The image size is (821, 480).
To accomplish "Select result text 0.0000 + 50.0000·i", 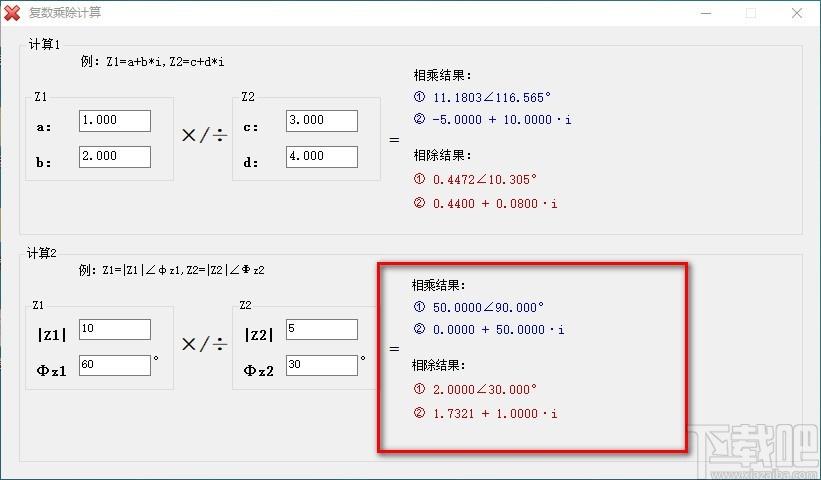I will (x=498, y=330).
